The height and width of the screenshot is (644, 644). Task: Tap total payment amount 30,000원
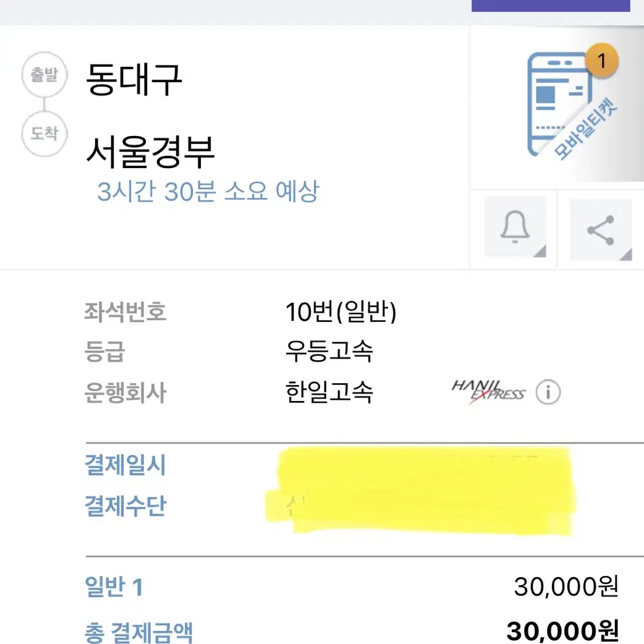(x=562, y=630)
